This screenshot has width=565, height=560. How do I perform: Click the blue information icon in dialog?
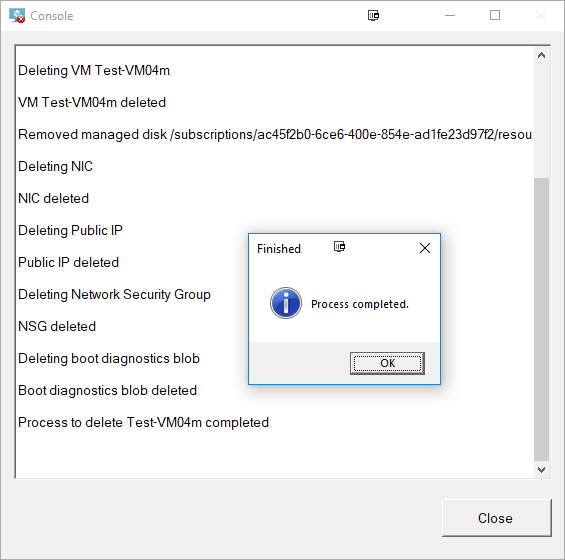point(286,303)
